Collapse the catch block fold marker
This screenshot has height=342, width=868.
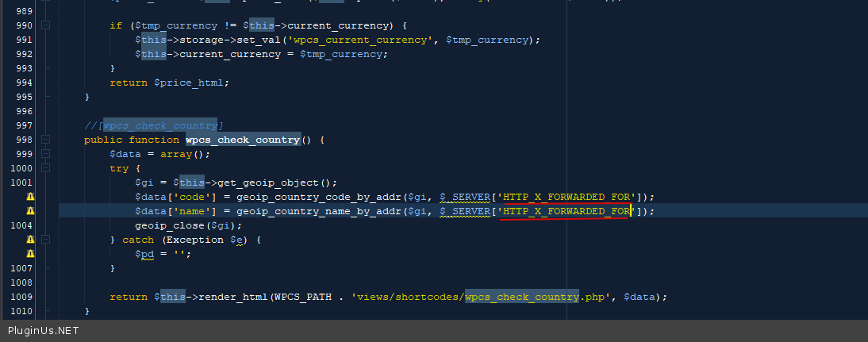pyautogui.click(x=45, y=240)
